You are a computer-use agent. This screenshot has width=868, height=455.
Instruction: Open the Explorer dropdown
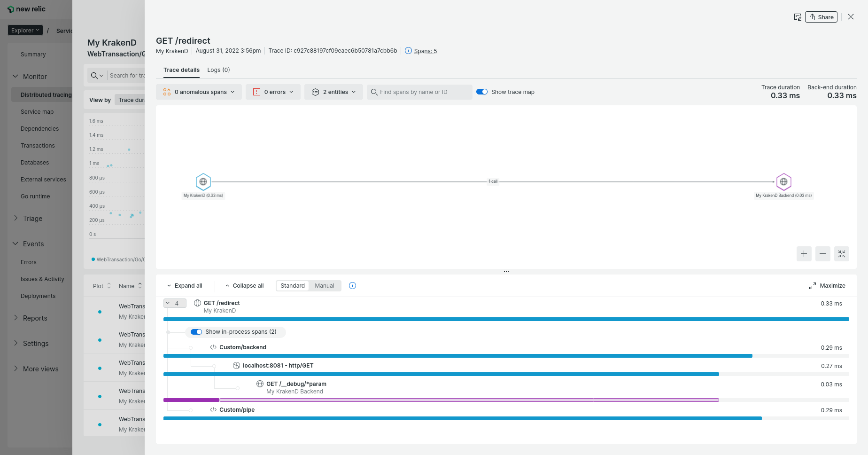click(x=25, y=30)
